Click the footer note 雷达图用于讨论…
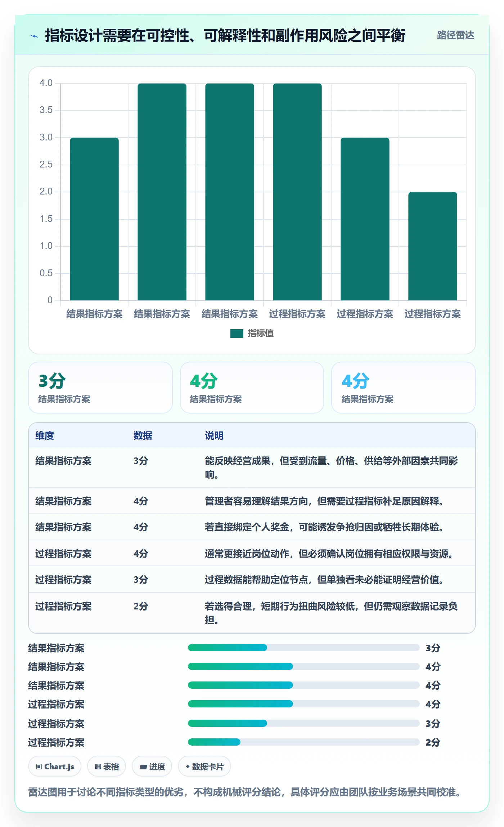 tap(244, 792)
